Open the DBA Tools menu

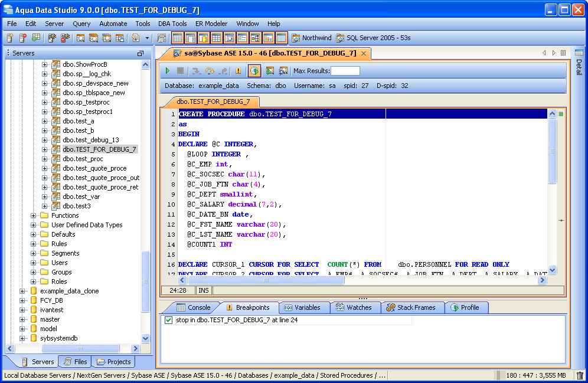tap(172, 24)
